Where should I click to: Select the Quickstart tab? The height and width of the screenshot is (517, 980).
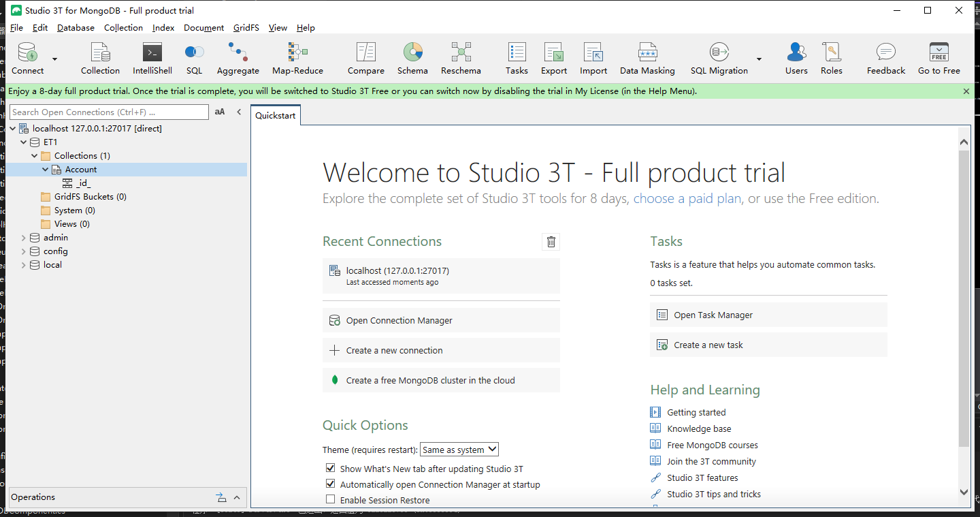276,115
